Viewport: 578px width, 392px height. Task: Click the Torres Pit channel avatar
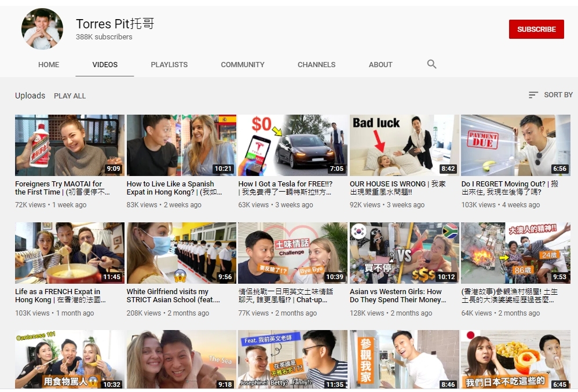tap(42, 29)
